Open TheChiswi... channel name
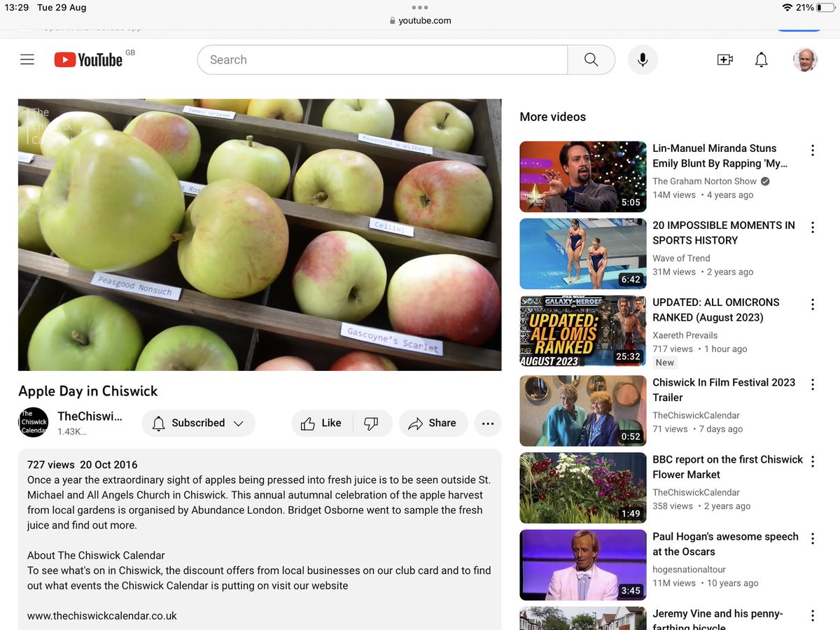The width and height of the screenshot is (840, 630). (x=90, y=416)
